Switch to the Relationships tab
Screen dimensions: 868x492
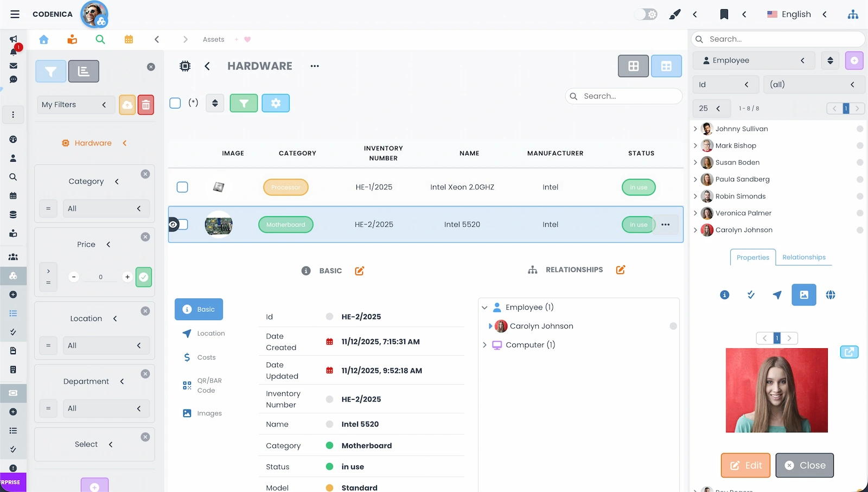pyautogui.click(x=804, y=257)
